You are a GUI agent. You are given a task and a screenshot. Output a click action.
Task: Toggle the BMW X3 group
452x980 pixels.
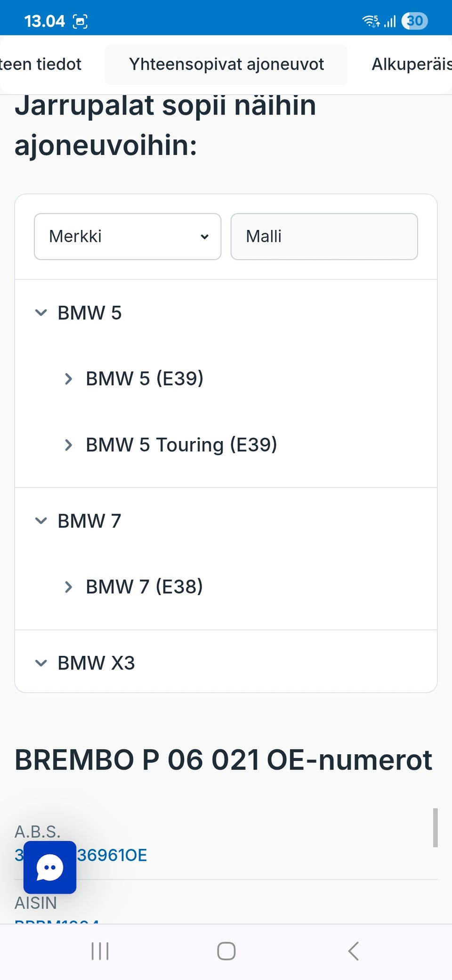point(41,663)
